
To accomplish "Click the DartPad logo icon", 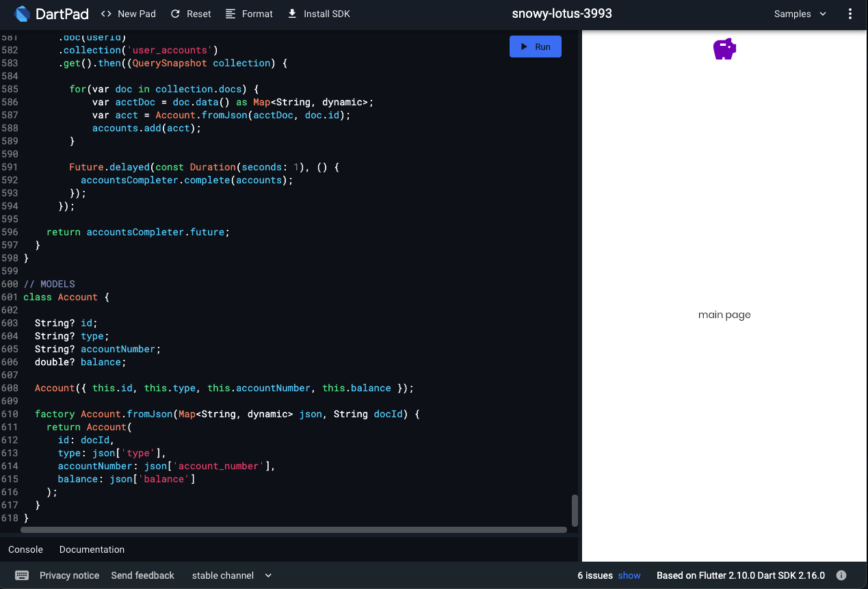I will coord(22,14).
